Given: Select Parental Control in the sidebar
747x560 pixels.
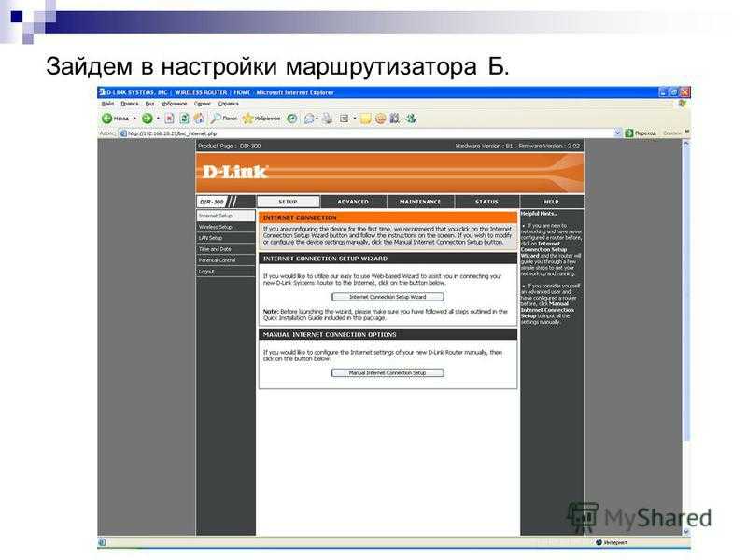Looking at the screenshot, I should (226, 260).
